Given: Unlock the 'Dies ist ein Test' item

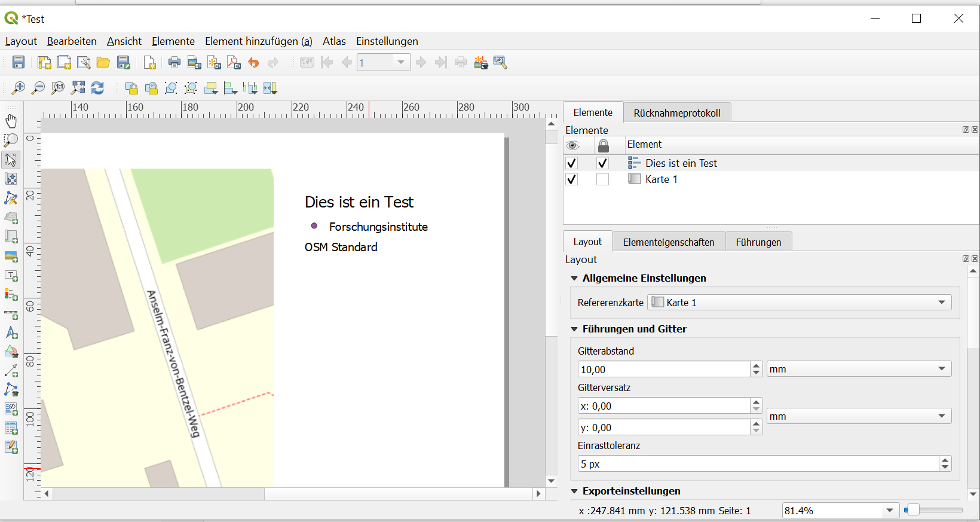Looking at the screenshot, I should (602, 163).
